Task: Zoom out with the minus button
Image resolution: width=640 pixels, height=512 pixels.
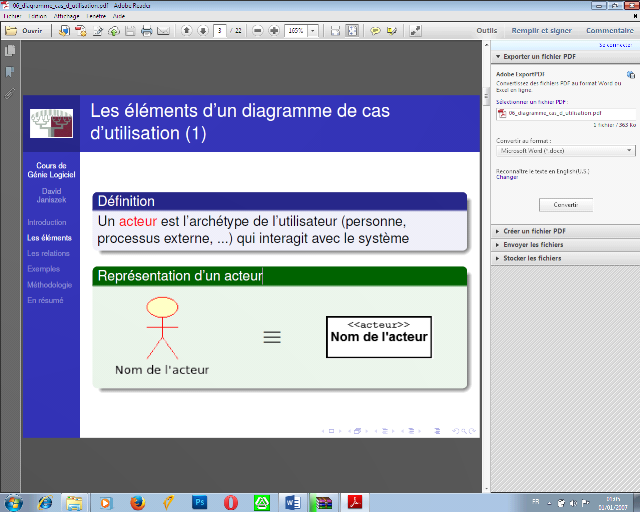Action: (x=258, y=31)
